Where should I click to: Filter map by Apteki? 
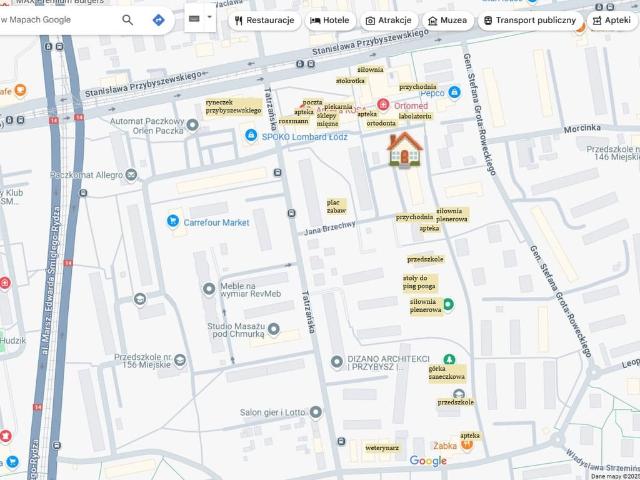[612, 20]
